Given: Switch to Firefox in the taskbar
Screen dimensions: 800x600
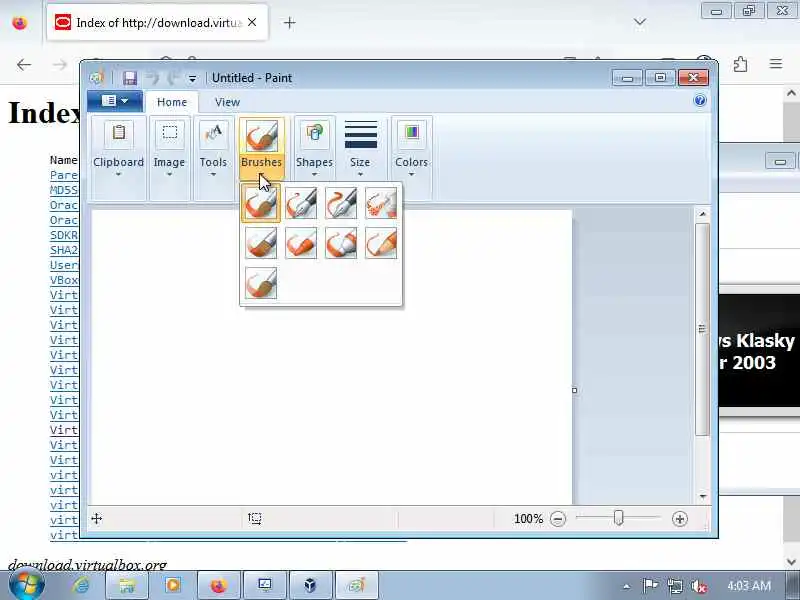Looking at the screenshot, I should pos(218,585).
